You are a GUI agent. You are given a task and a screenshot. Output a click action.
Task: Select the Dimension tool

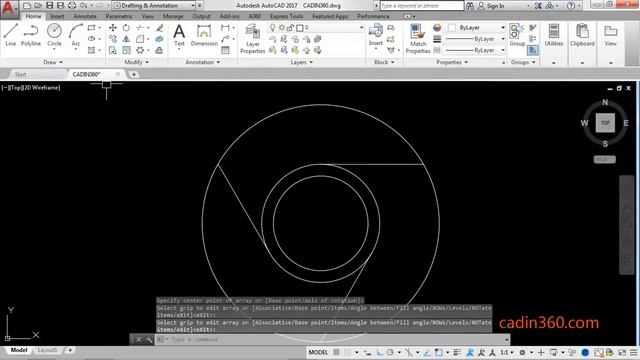point(204,35)
